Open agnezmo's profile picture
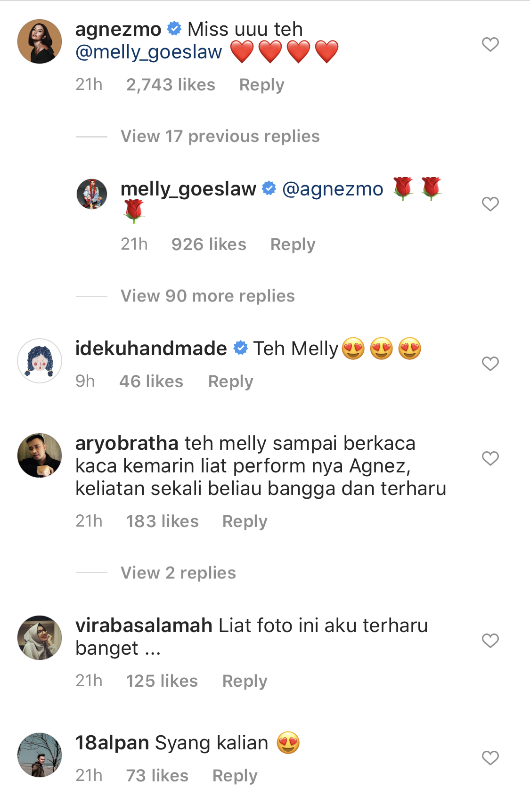530x812 pixels. 40,41
